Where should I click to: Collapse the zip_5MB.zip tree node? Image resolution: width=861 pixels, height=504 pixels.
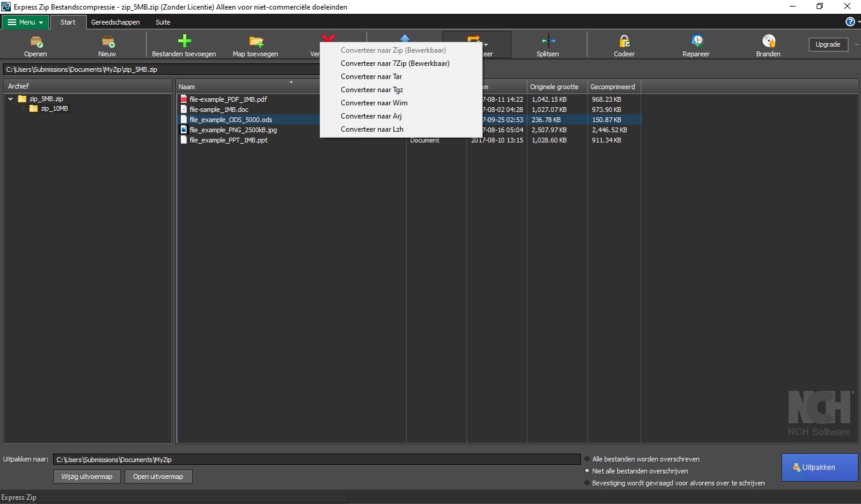pos(10,99)
